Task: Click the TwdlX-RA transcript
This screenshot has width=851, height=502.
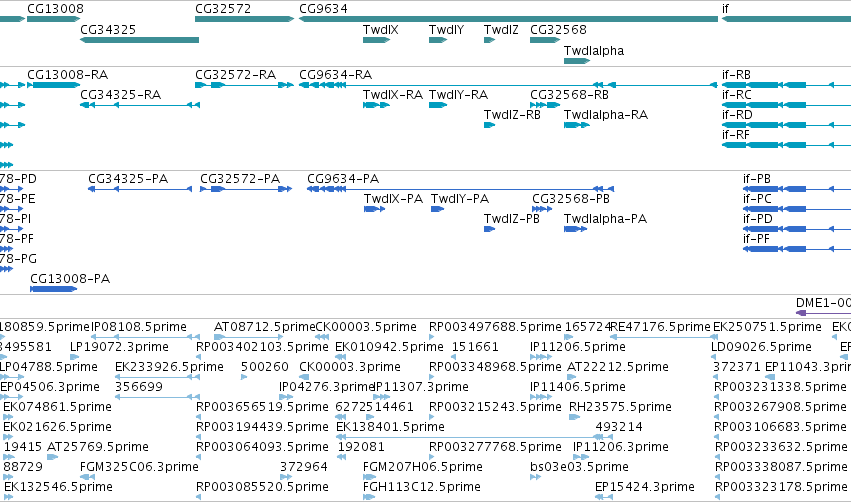Action: [x=377, y=105]
